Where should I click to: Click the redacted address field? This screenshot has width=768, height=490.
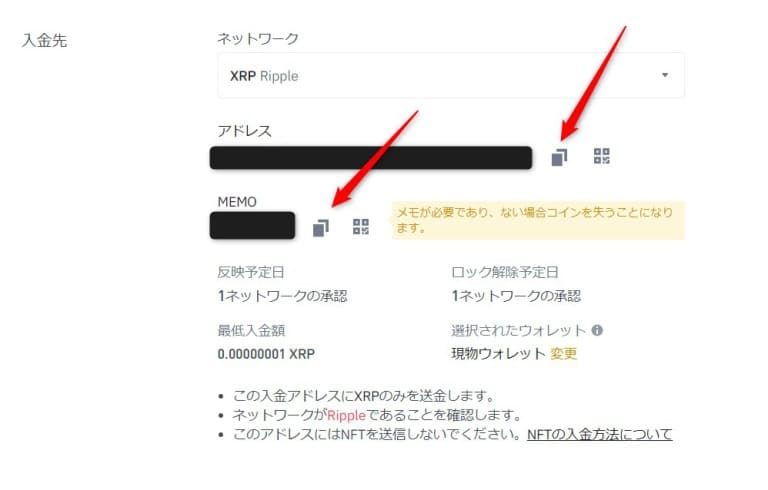pos(371,158)
